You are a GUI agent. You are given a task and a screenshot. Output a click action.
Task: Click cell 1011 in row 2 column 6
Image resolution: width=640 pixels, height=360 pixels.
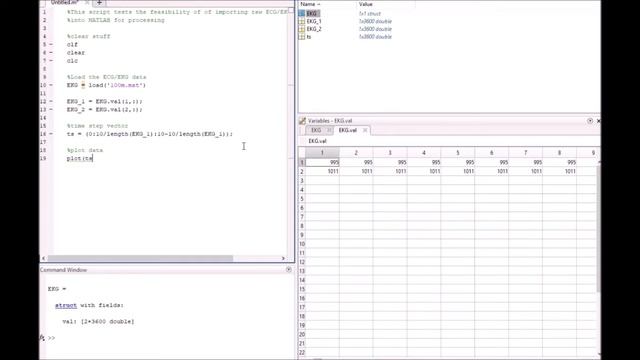pos(491,171)
